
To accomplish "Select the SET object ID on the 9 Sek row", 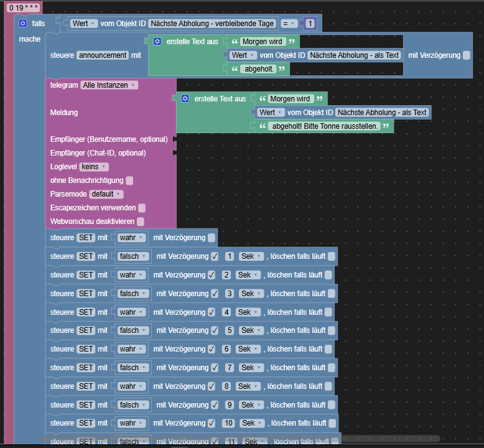I will (x=86, y=405).
